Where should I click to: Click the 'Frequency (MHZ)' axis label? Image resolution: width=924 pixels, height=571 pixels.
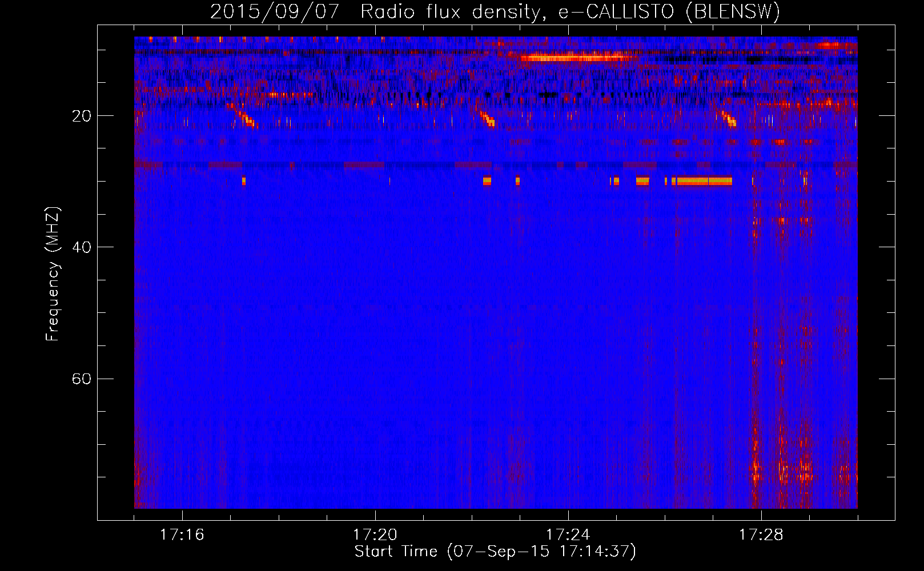(53, 274)
